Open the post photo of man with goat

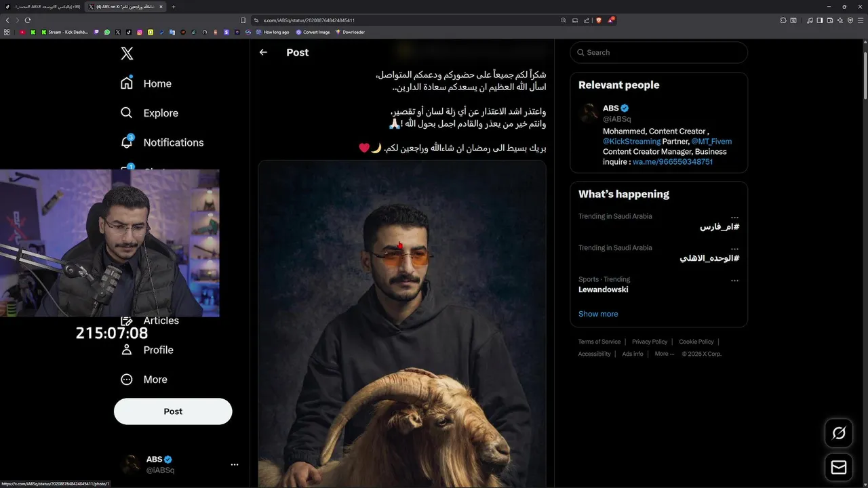tap(401, 324)
